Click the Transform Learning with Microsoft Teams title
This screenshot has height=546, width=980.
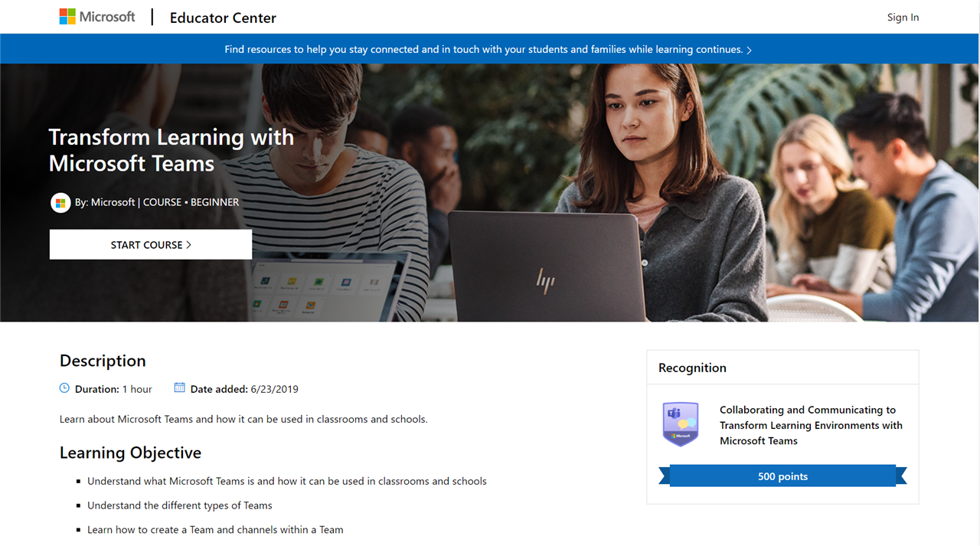pyautogui.click(x=171, y=150)
